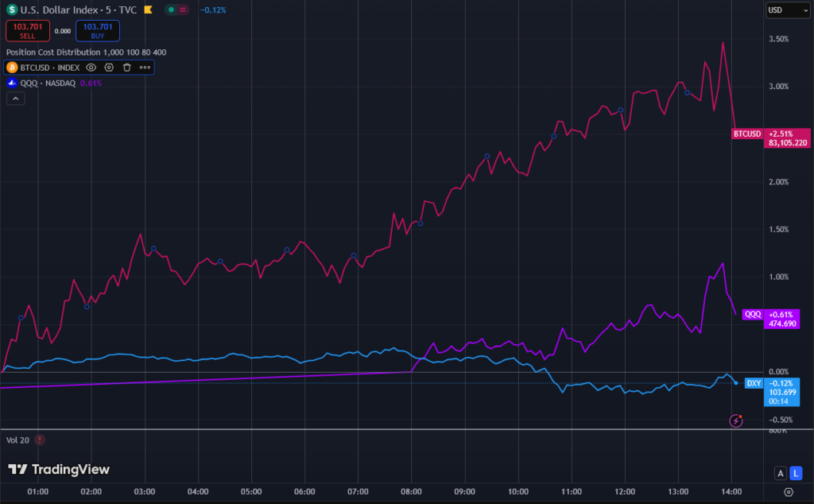This screenshot has height=504, width=814.
Task: Toggle logarithmic scale with the L button
Action: point(796,473)
